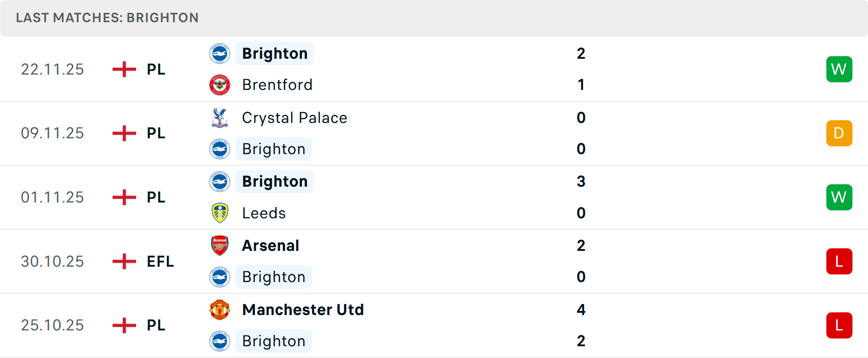The height and width of the screenshot is (358, 868).
Task: Open the Arsenal team name link
Action: click(270, 245)
